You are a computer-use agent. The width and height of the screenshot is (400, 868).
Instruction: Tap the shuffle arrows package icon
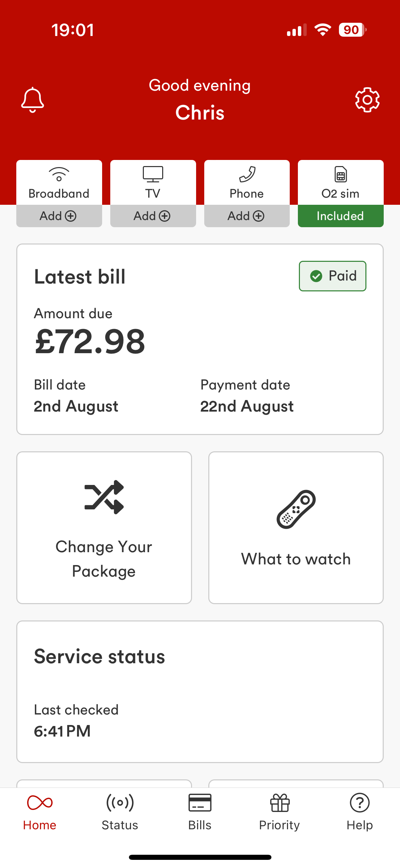[104, 497]
